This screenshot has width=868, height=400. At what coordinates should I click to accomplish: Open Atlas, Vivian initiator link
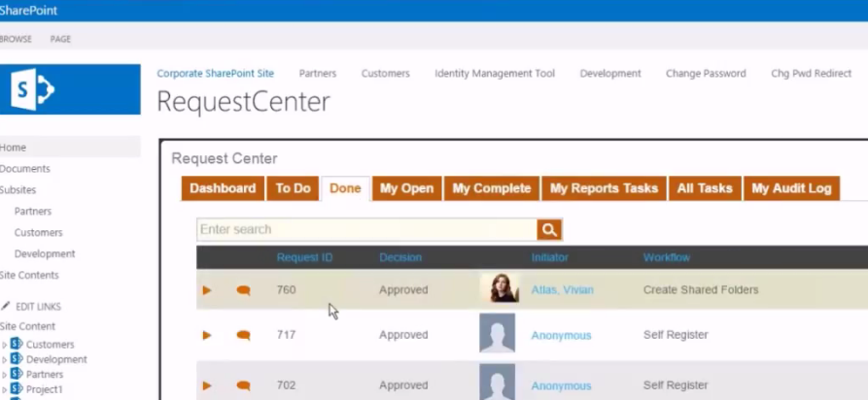point(563,290)
